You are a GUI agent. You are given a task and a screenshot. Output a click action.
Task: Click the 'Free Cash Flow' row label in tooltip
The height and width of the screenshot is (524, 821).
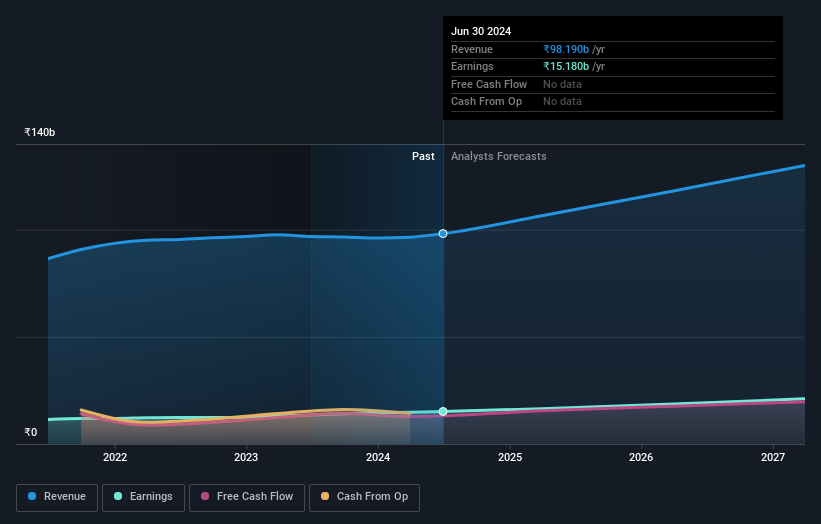pyautogui.click(x=489, y=84)
